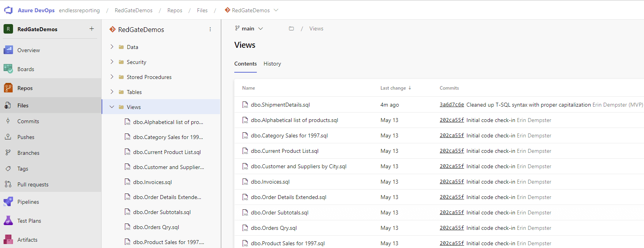This screenshot has height=248, width=644.
Task: Open the main branch dropdown
Action: point(249,29)
